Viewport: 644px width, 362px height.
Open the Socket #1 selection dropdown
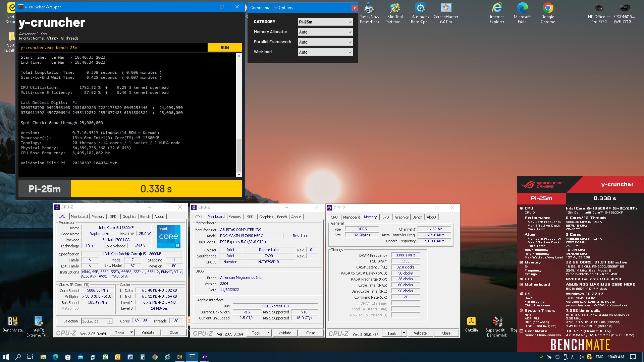(97, 321)
